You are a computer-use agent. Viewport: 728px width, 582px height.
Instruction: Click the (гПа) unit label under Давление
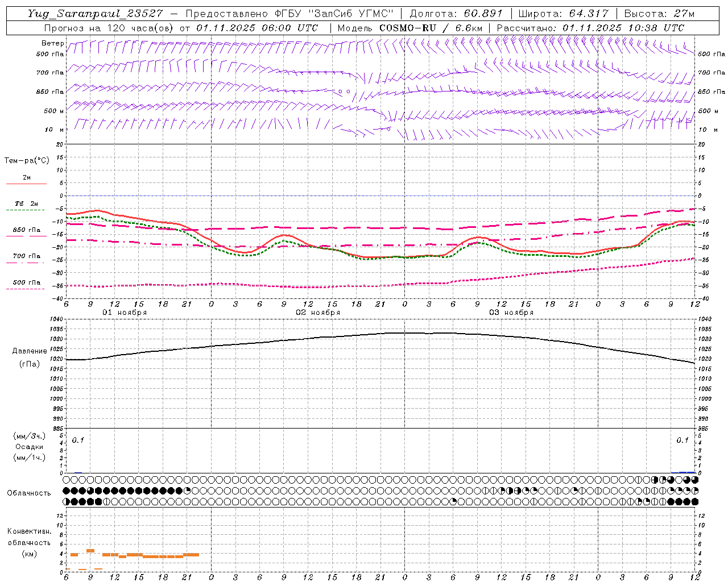[x=30, y=364]
